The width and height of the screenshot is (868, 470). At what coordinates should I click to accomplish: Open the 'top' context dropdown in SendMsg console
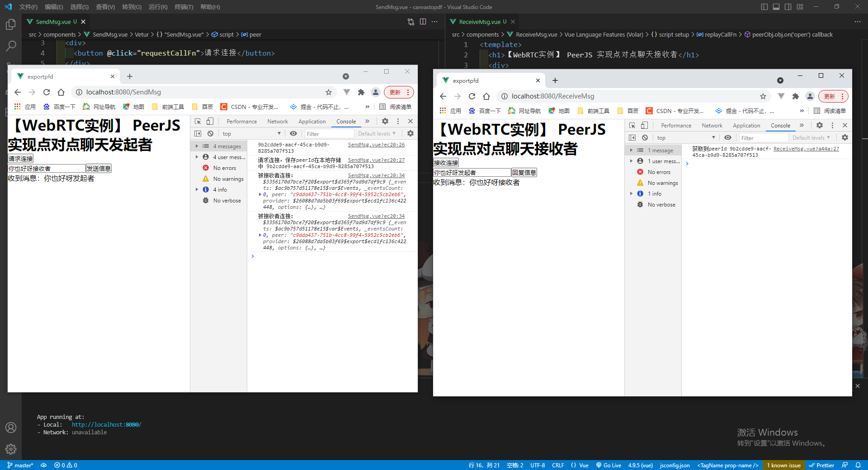pos(252,134)
